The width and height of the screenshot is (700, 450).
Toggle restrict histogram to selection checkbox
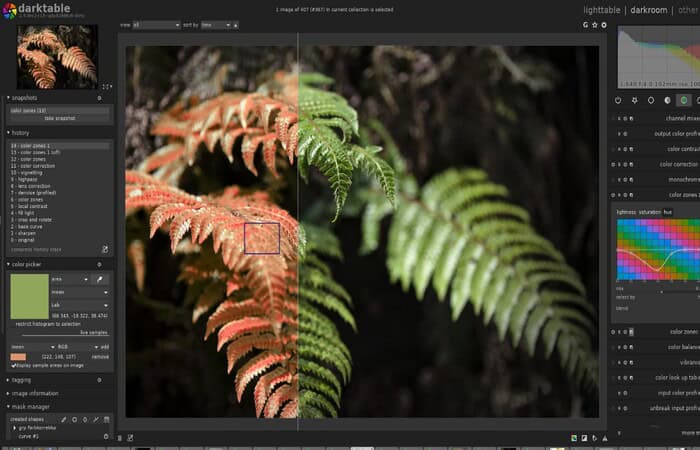pyautogui.click(x=48, y=324)
